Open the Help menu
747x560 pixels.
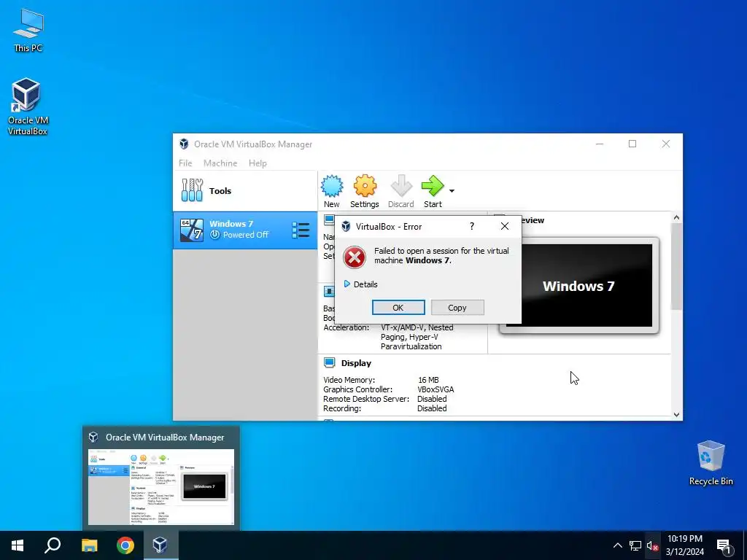click(258, 163)
